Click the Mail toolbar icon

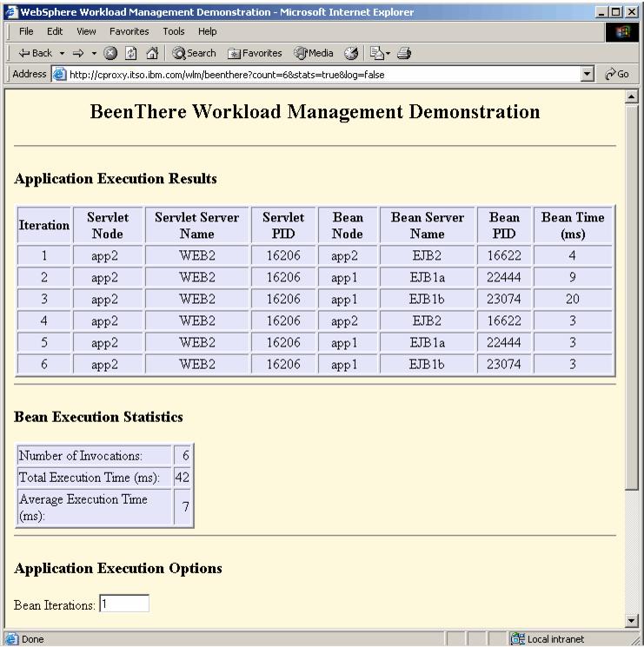[376, 53]
